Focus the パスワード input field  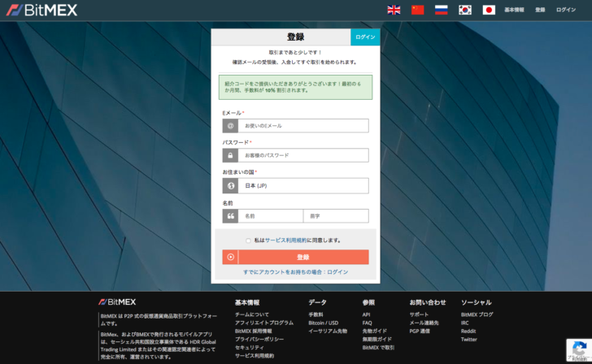[303, 155]
